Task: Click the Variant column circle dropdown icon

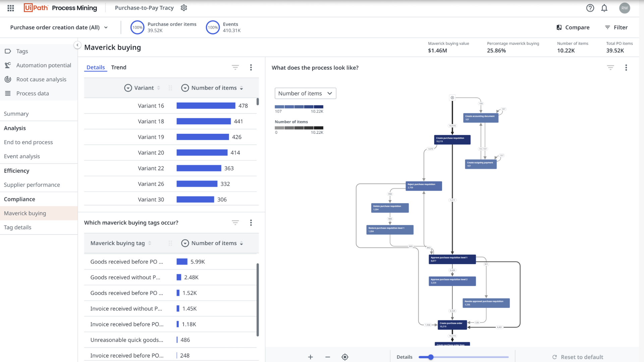Action: [128, 88]
